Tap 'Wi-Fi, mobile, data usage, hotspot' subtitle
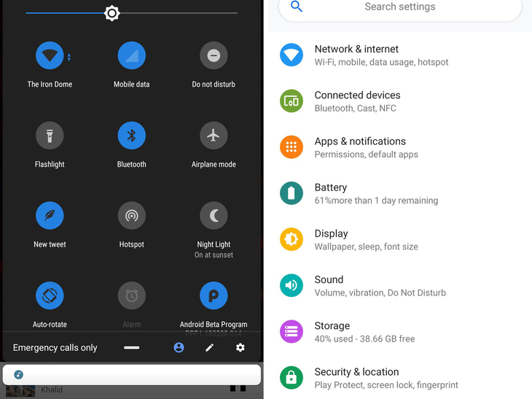 tap(381, 63)
